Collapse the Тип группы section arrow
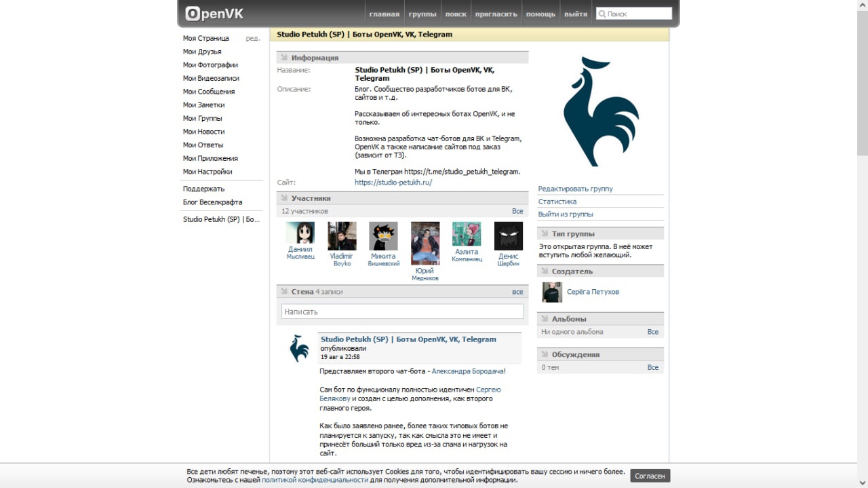The image size is (868, 488). point(545,233)
